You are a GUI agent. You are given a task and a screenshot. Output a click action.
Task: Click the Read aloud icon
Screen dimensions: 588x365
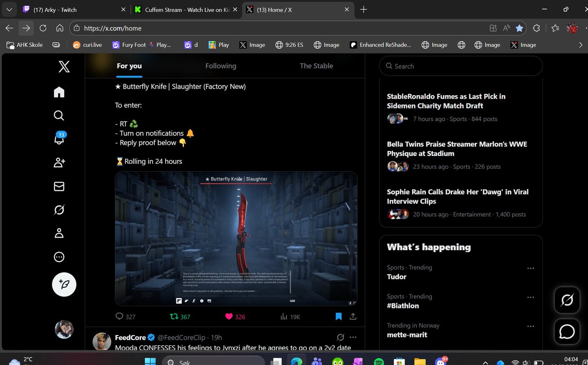[506, 28]
